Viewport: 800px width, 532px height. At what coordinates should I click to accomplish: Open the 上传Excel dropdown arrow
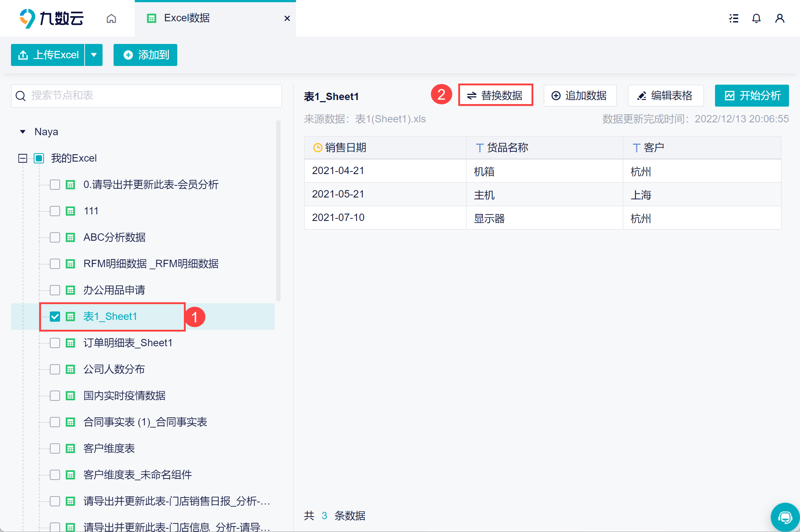(x=94, y=55)
